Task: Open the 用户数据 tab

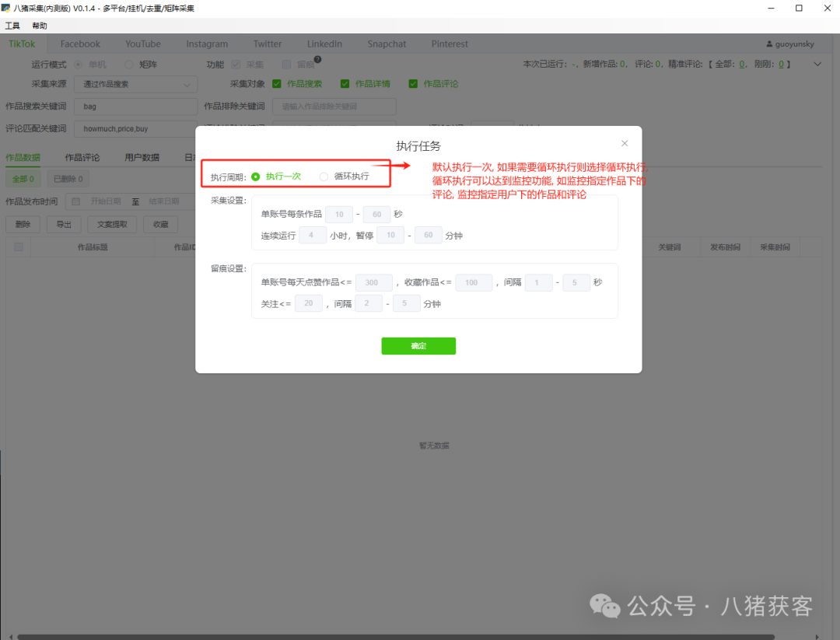Action: (142, 157)
